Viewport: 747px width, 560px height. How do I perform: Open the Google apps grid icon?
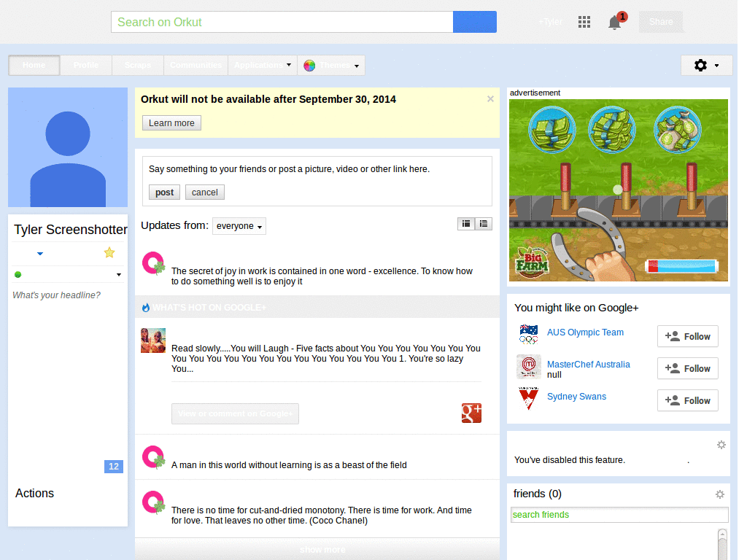pyautogui.click(x=584, y=22)
